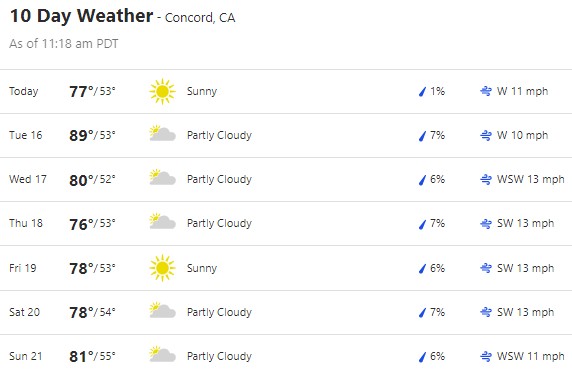The image size is (572, 373).
Task: Click the sunny icon in the Today row
Action: 162,91
